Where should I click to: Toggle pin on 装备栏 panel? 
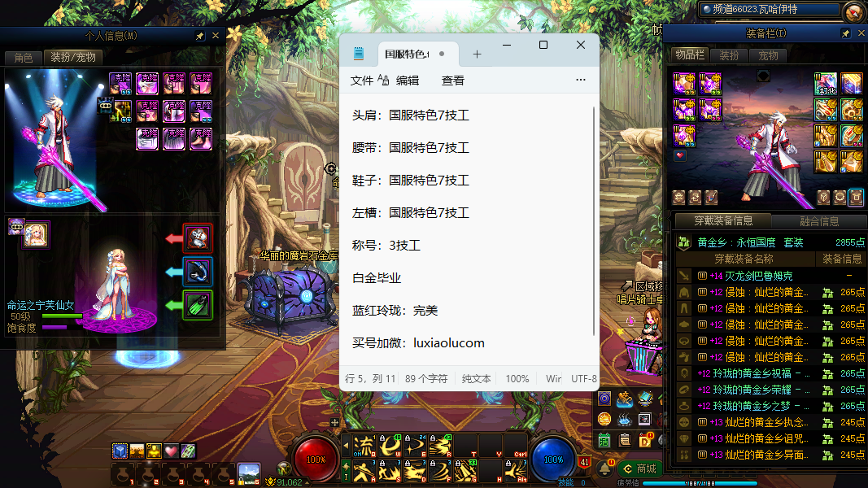pyautogui.click(x=845, y=33)
